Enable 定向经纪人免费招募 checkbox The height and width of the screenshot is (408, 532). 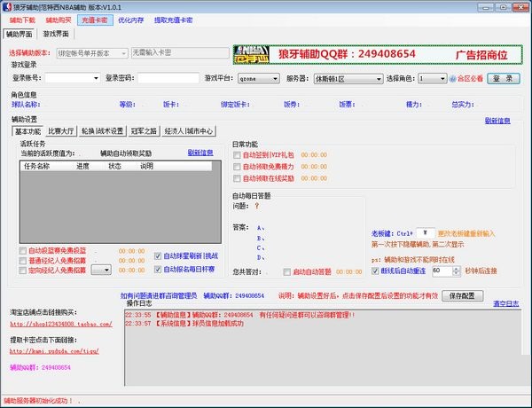click(x=23, y=271)
